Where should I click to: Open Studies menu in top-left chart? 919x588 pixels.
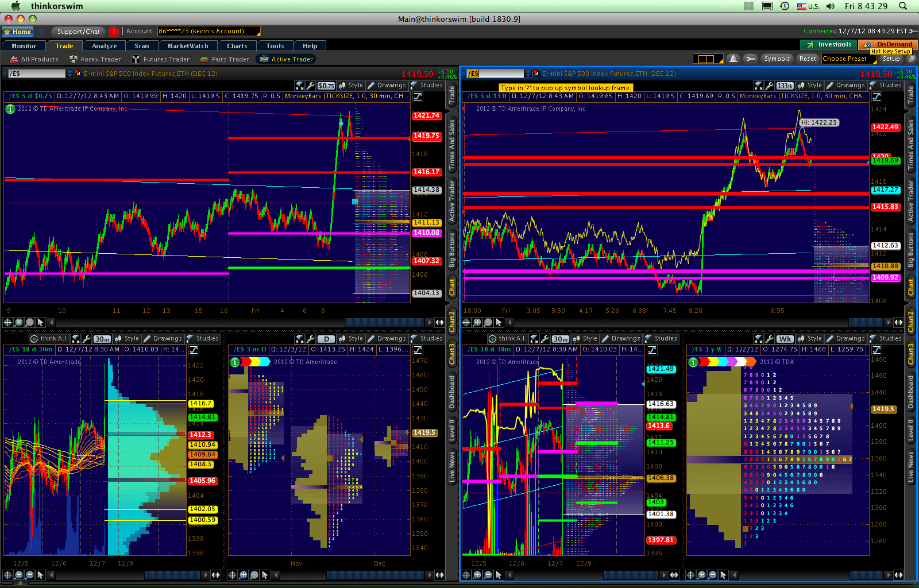click(427, 85)
